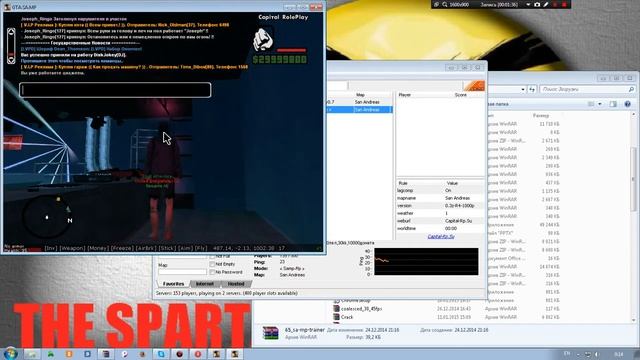Switch to the Favorites tab in SA-MP browser

(x=173, y=284)
